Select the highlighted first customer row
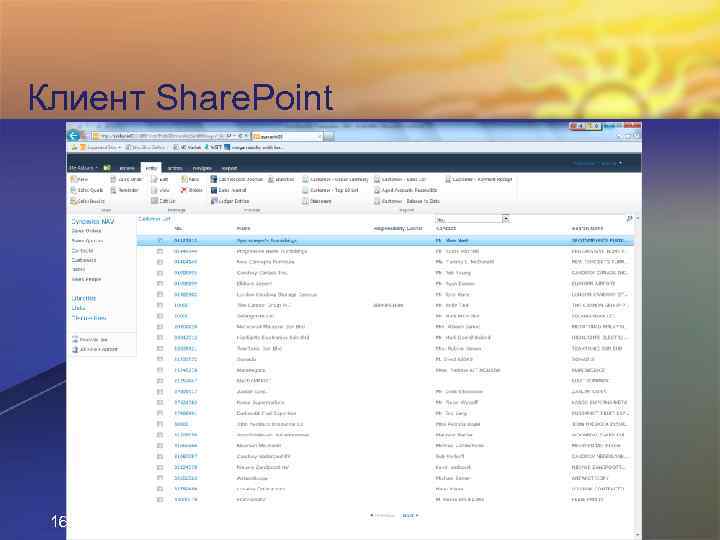This screenshot has height=540, width=720. click(385, 240)
